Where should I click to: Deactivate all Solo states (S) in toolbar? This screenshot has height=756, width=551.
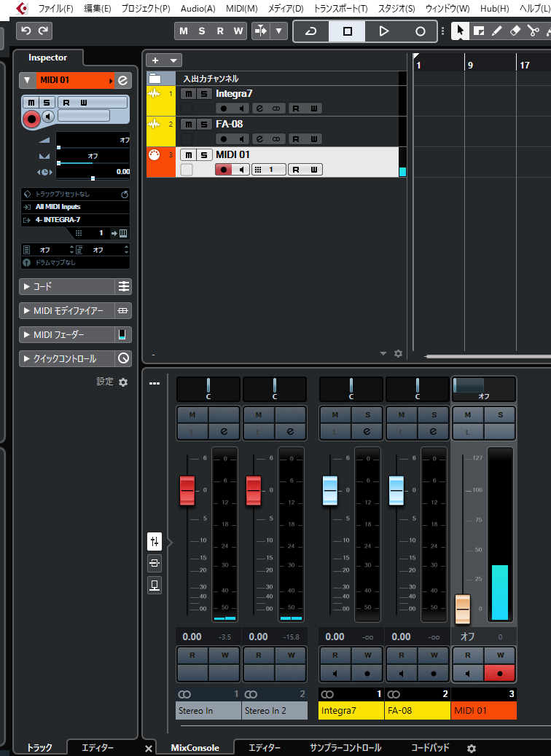point(202,31)
